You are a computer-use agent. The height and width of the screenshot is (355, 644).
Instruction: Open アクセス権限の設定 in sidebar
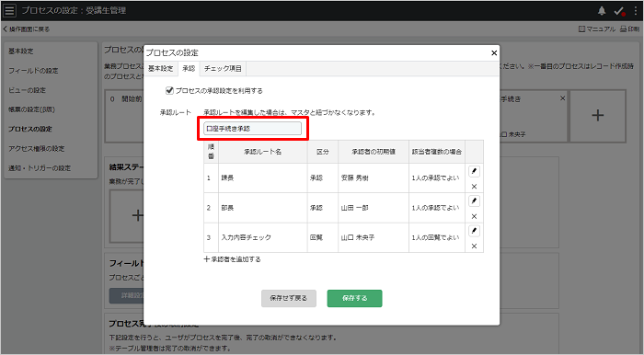pos(37,149)
